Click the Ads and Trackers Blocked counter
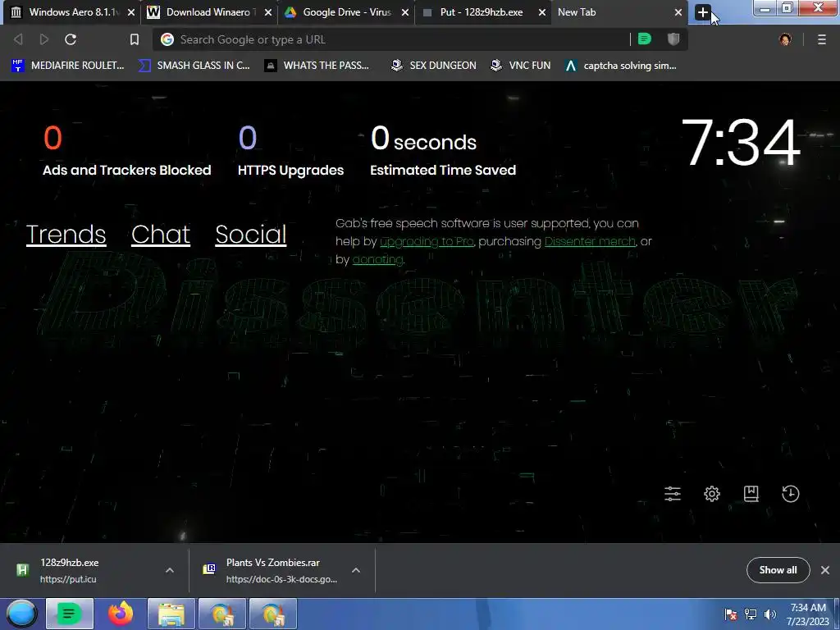Viewport: 840px width, 630px height. click(127, 151)
